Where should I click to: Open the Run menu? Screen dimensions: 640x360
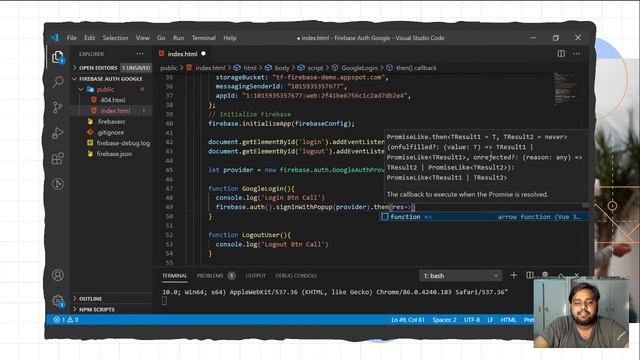178,38
